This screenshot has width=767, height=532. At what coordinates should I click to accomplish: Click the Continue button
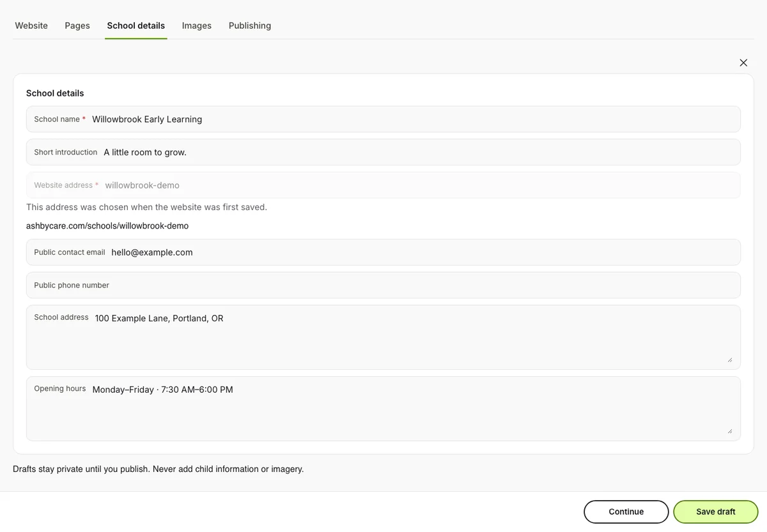pyautogui.click(x=626, y=512)
